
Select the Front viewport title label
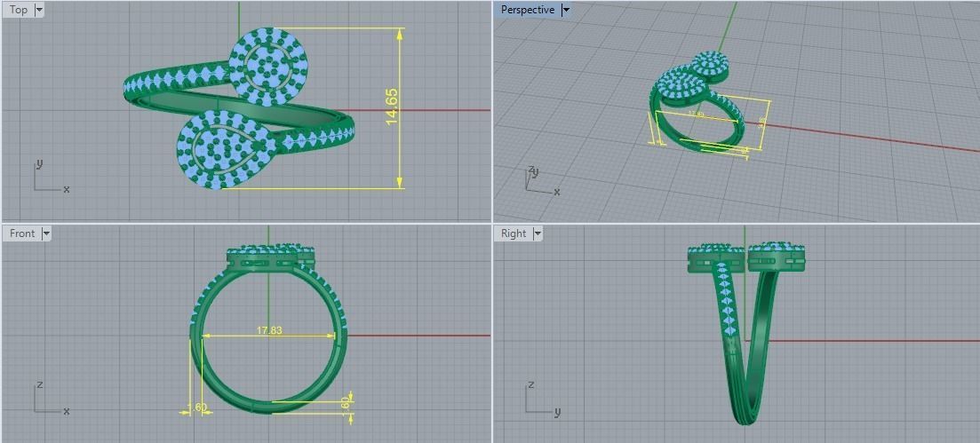pyautogui.click(x=22, y=233)
